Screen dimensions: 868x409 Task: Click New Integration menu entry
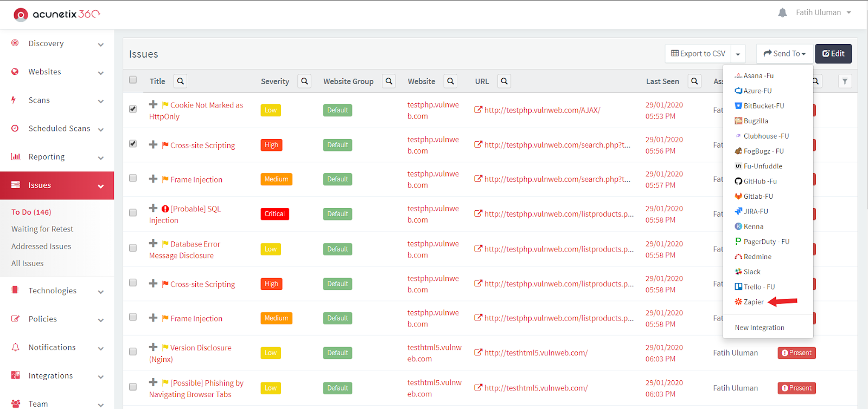click(x=759, y=328)
